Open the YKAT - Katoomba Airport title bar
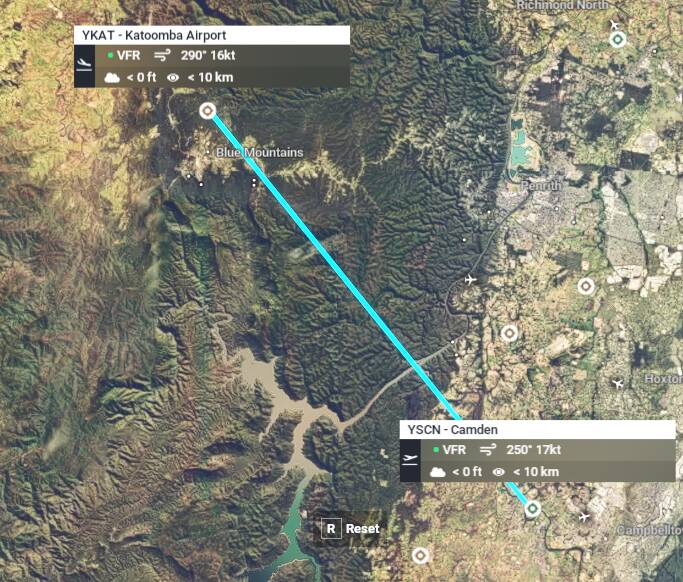This screenshot has height=582, width=683. click(x=212, y=35)
